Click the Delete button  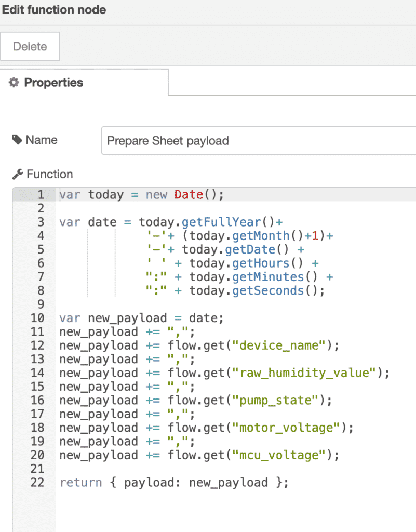pyautogui.click(x=30, y=46)
